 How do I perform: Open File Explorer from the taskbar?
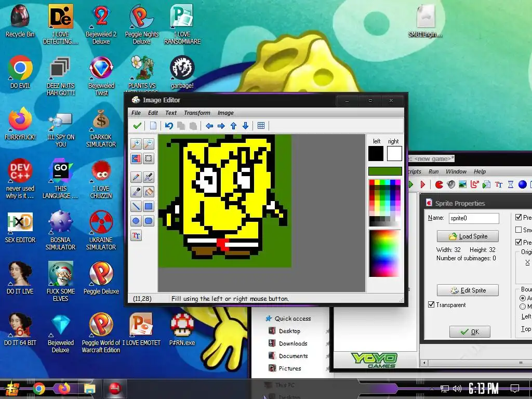pyautogui.click(x=89, y=389)
